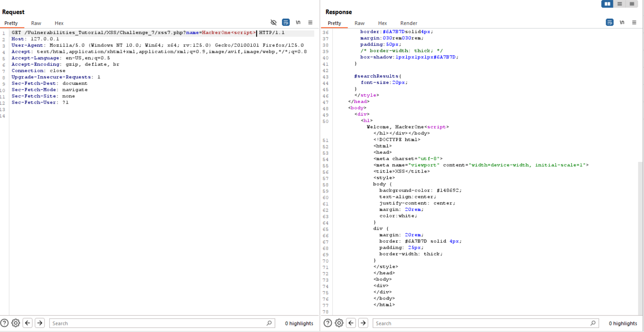
Task: Toggle show newline \n in Request panel
Action: coord(298,22)
